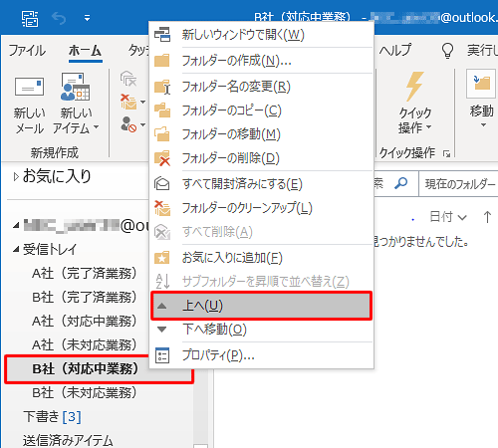The height and width of the screenshot is (448, 498).
Task: Open the quick access toolbar customize dropdown
Action: 87,18
